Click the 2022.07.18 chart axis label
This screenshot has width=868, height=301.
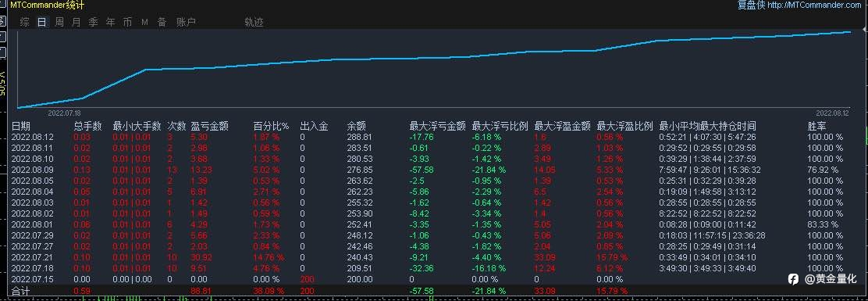[65, 113]
